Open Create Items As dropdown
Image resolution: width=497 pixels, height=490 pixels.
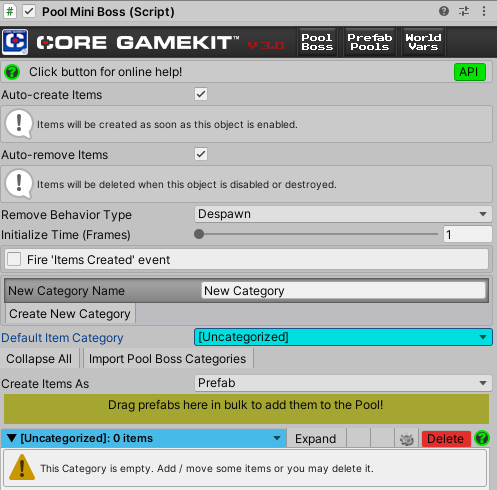pyautogui.click(x=343, y=383)
